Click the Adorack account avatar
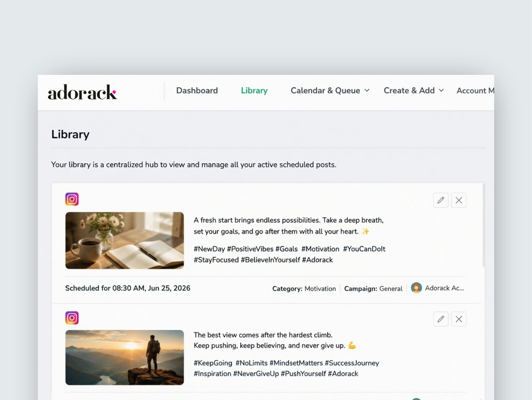The width and height of the screenshot is (532, 400). (416, 288)
